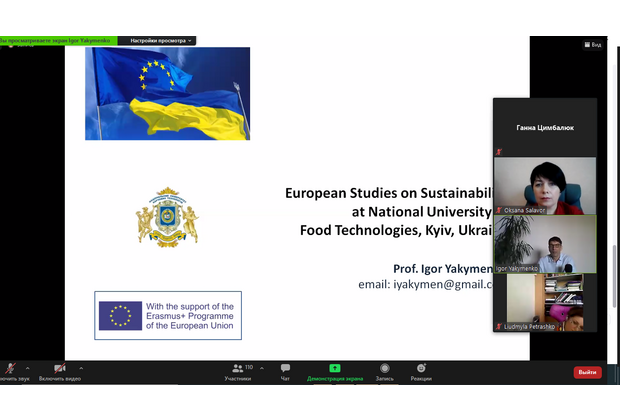Click the green Демонстрация экрана share button
Screen dimensions: 620x420
tap(334, 372)
